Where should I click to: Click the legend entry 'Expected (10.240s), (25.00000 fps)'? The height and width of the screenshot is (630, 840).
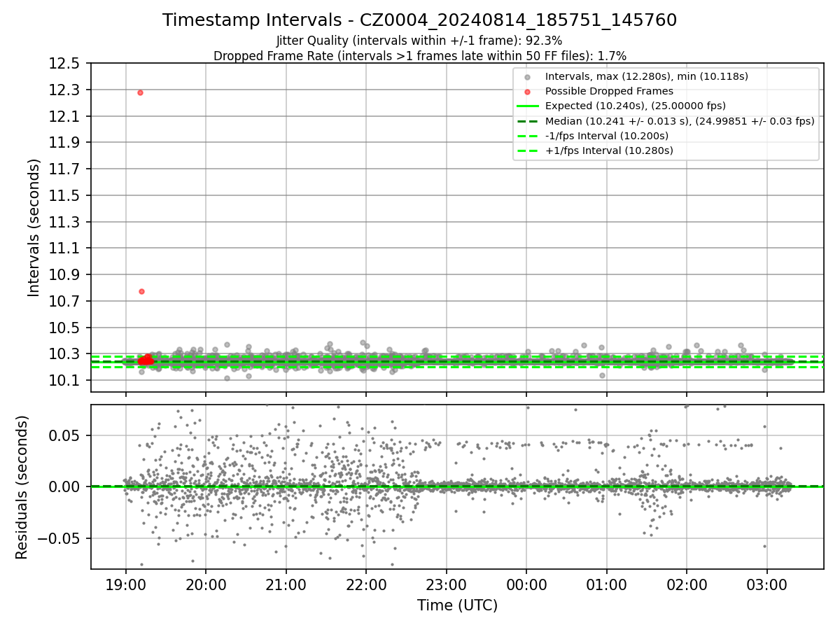point(635,106)
